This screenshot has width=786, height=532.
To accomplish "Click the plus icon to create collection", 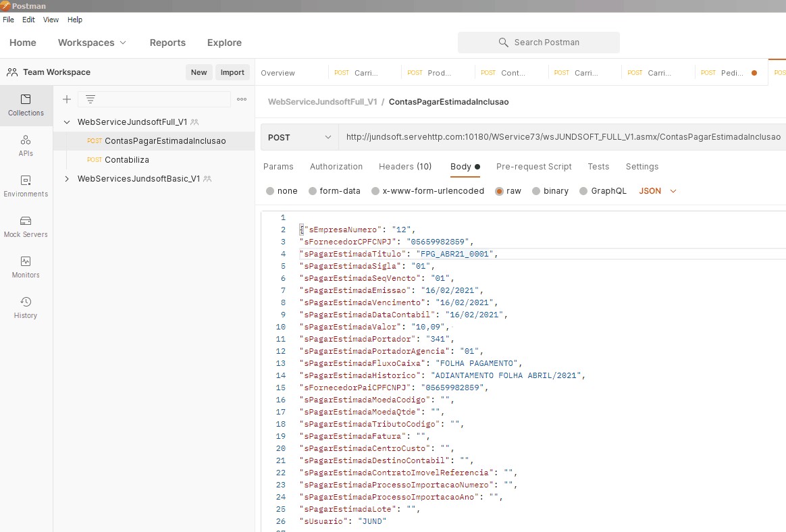I will [67, 99].
